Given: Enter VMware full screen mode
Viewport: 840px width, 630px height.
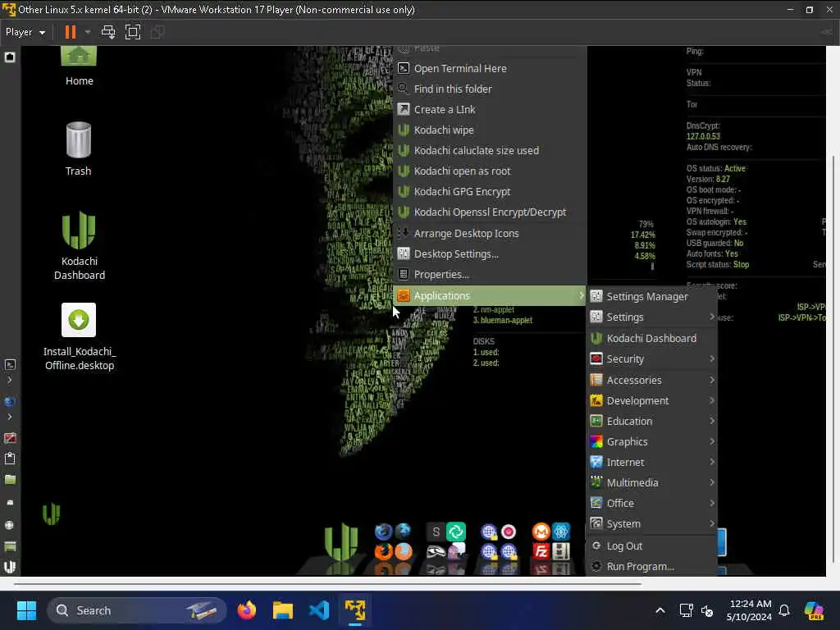Looking at the screenshot, I should (x=132, y=32).
